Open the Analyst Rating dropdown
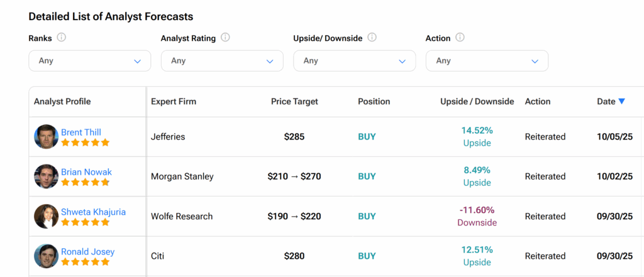Screen dimensions: 644x277 coord(222,61)
